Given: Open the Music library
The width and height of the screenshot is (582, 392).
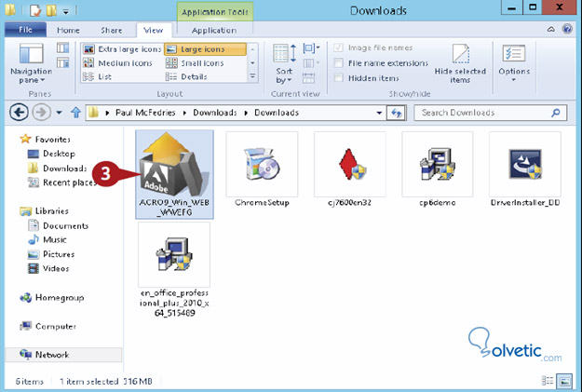Looking at the screenshot, I should (x=47, y=240).
